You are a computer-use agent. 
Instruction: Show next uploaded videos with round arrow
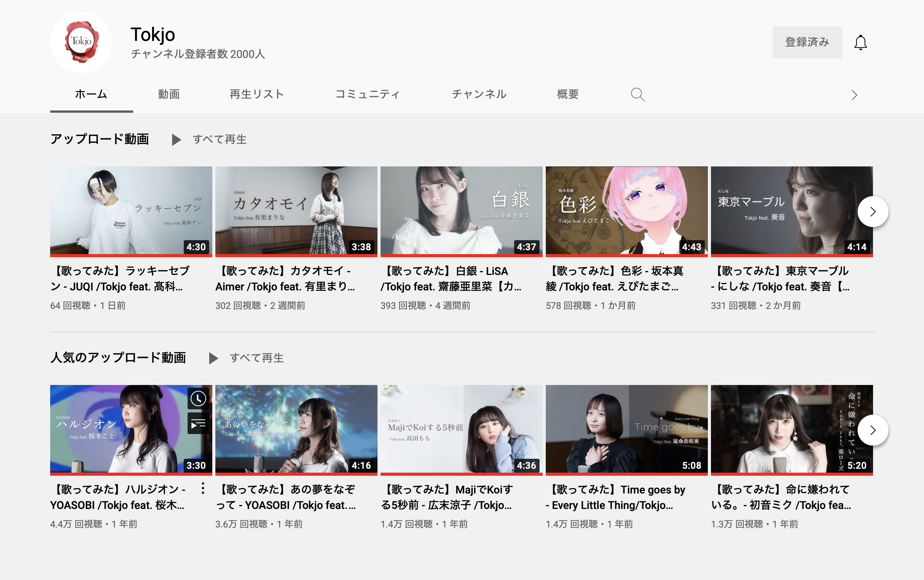(x=873, y=212)
